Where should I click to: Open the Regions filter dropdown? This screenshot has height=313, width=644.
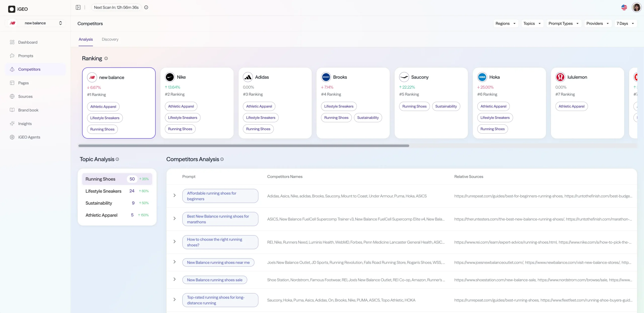pos(505,23)
